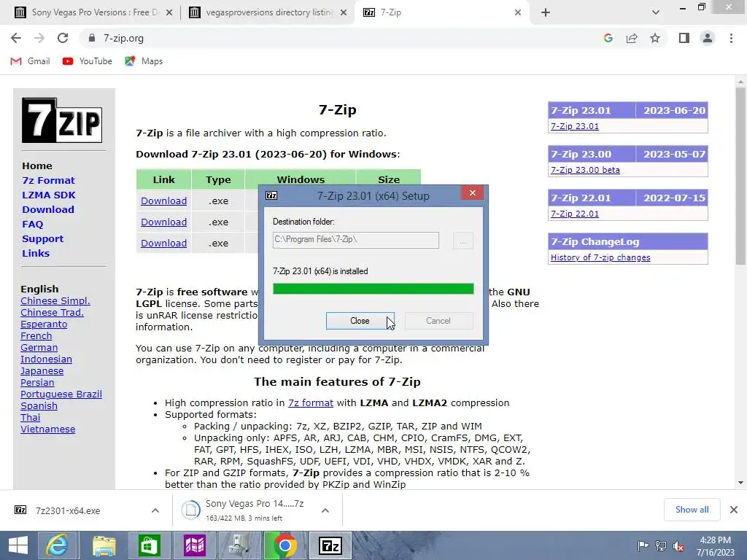Screen dimensions: 747x560
Task: Launch Internet Explorer from taskbar
Action: [57, 545]
